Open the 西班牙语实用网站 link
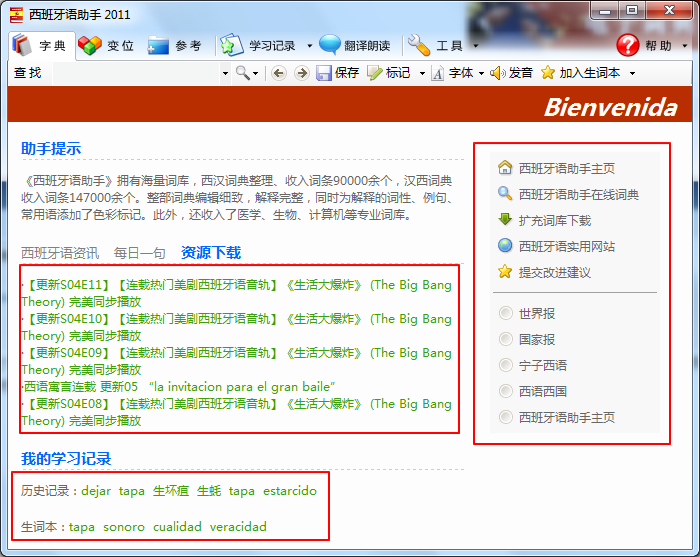The width and height of the screenshot is (700, 557). coord(567,246)
